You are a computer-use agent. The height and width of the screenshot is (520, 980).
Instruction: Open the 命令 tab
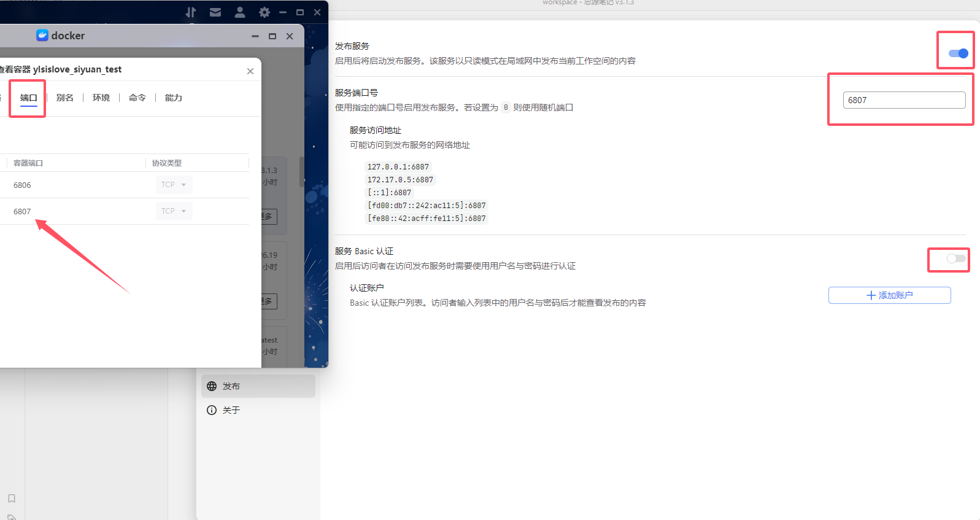pyautogui.click(x=137, y=98)
